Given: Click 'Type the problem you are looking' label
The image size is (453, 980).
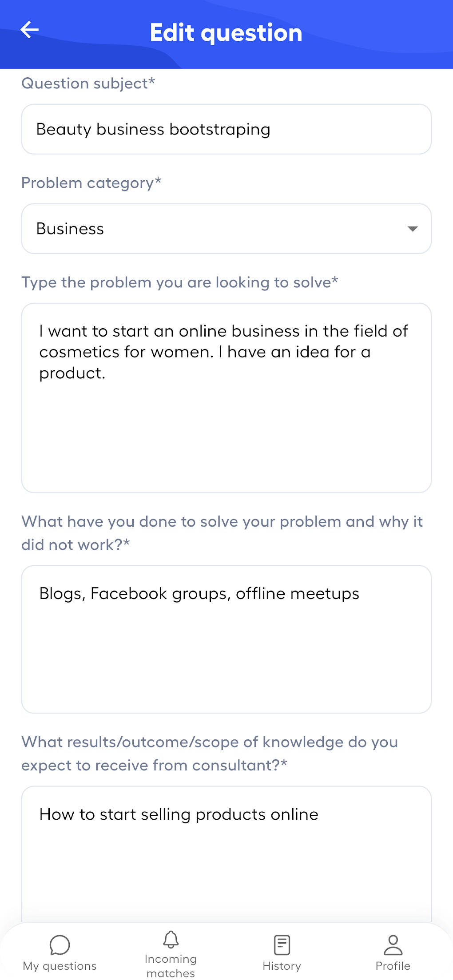Looking at the screenshot, I should tap(180, 282).
